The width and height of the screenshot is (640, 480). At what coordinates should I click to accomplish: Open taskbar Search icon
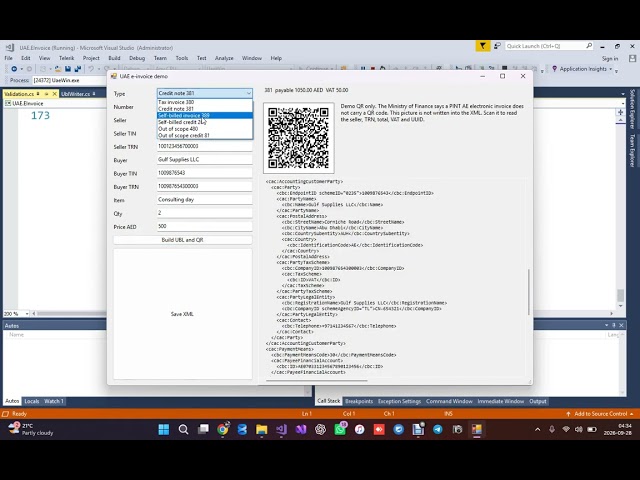tap(183, 429)
